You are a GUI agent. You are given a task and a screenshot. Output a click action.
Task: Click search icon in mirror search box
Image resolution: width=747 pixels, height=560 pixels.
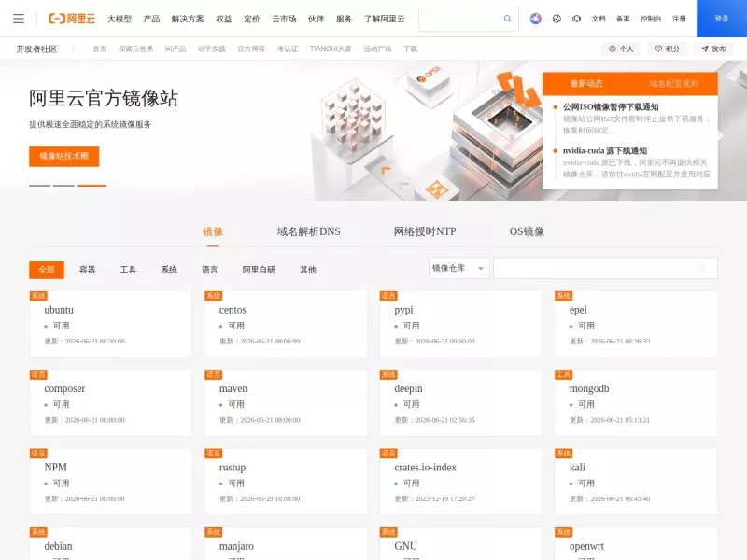(x=701, y=268)
